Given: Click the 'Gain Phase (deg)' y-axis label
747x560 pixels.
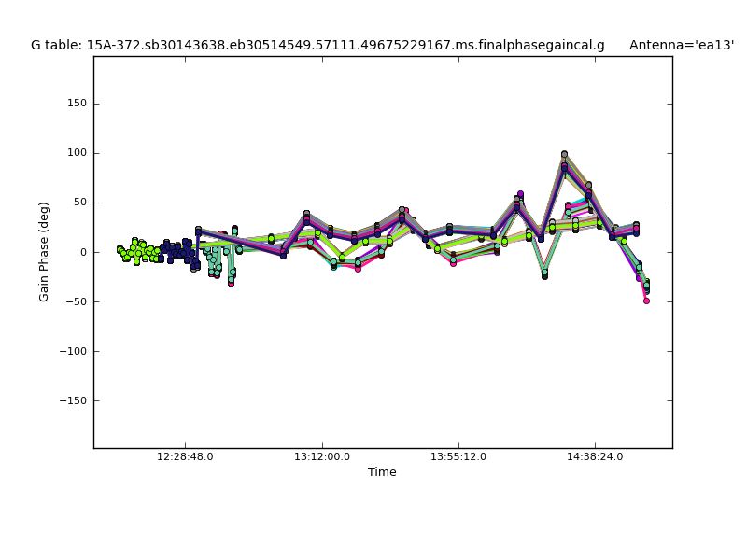Looking at the screenshot, I should click(44, 252).
